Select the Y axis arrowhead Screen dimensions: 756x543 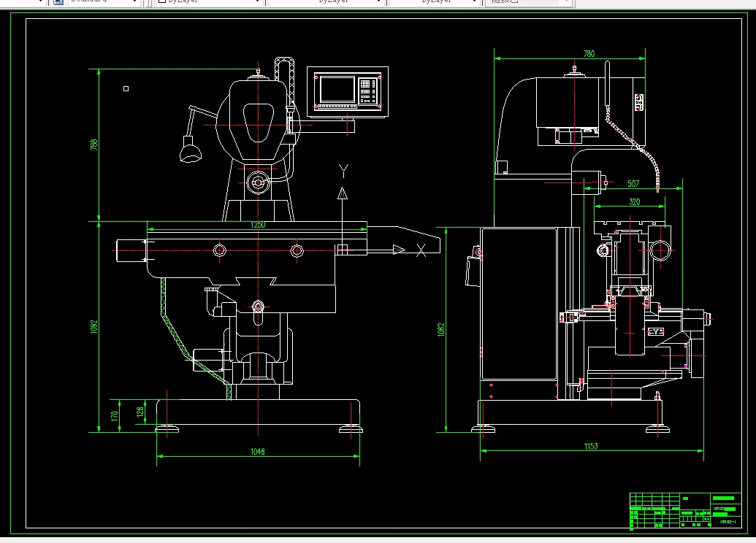[x=343, y=193]
